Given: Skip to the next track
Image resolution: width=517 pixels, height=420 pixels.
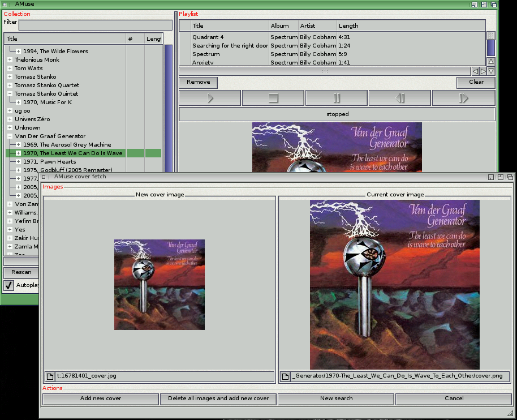Looking at the screenshot, I should [x=463, y=98].
